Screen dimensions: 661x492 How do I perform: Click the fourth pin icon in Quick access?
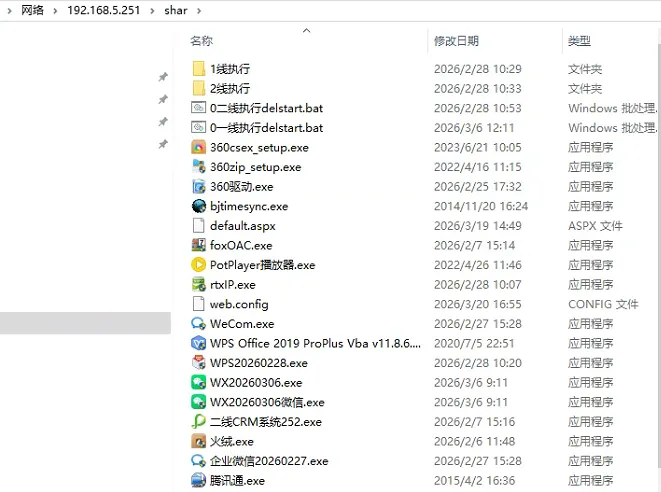coord(163,144)
